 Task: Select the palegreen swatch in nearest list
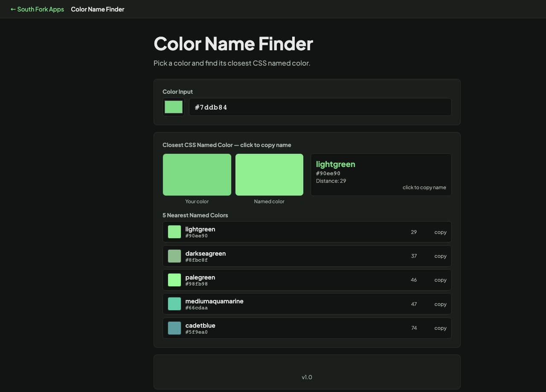174,280
